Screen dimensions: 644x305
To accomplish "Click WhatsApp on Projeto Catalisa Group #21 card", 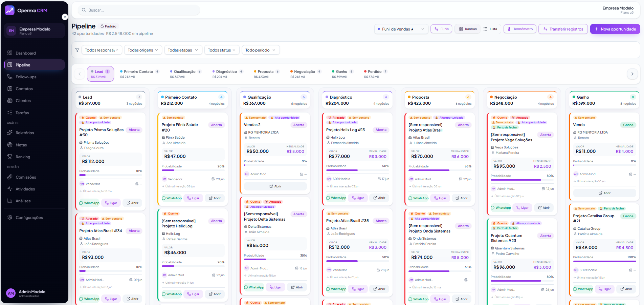I will 583,289.
